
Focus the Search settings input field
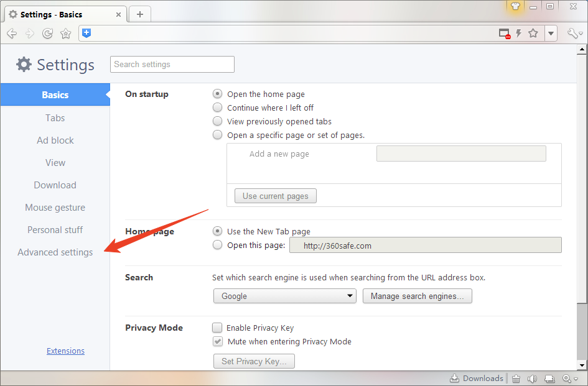tap(172, 64)
